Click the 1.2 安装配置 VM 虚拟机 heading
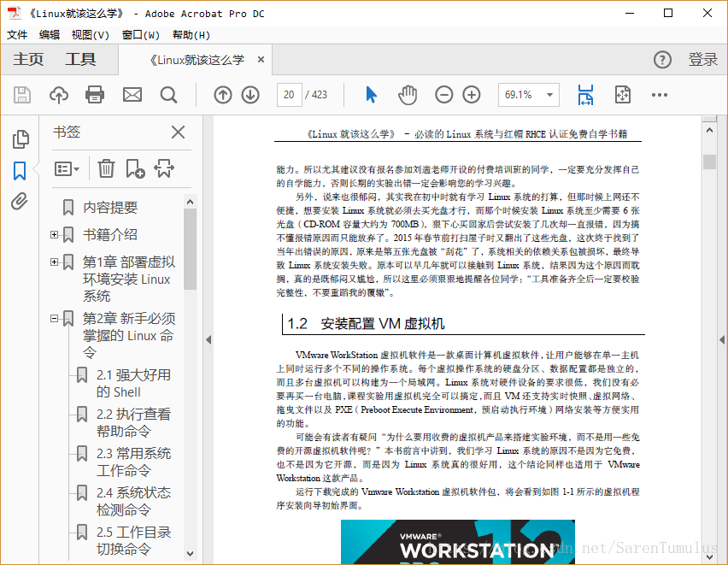The height and width of the screenshot is (565, 728). tap(366, 323)
